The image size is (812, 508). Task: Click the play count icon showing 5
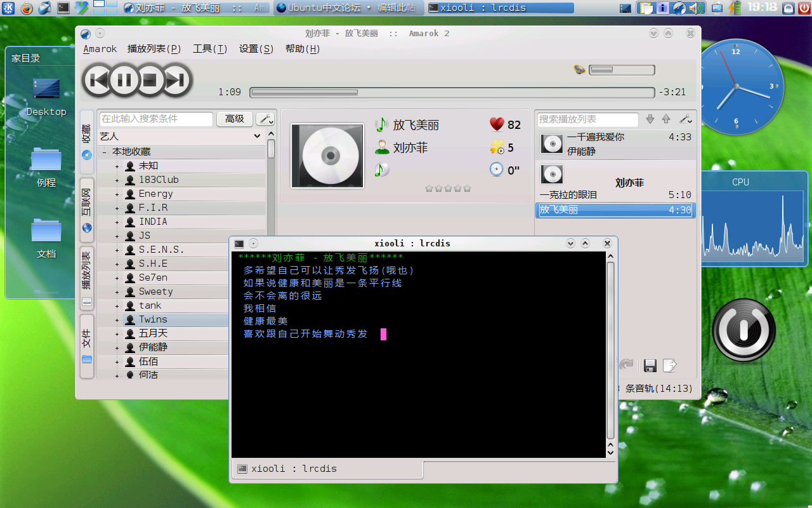(497, 147)
